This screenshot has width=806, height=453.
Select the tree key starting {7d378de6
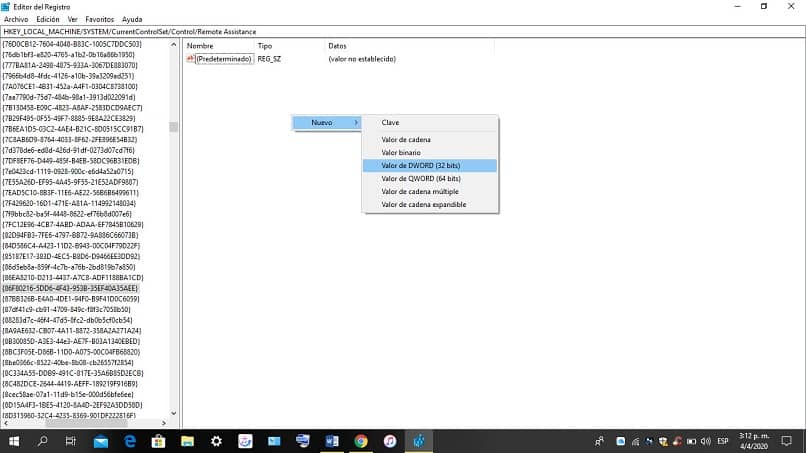click(x=68, y=150)
